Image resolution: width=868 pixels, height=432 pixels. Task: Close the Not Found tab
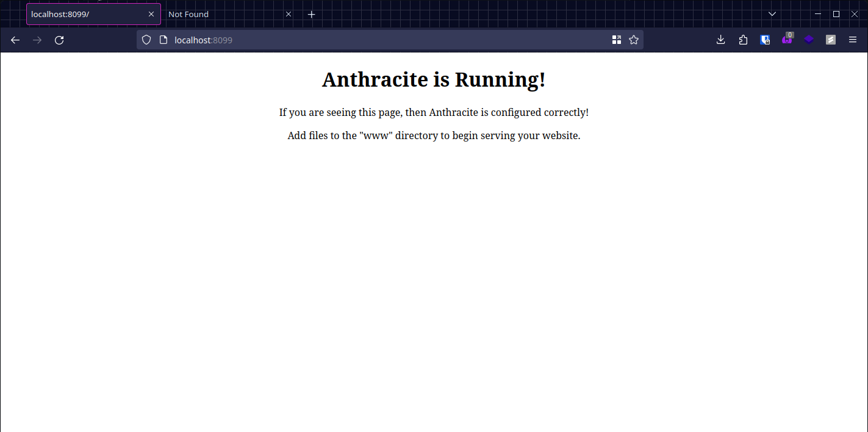(x=289, y=14)
